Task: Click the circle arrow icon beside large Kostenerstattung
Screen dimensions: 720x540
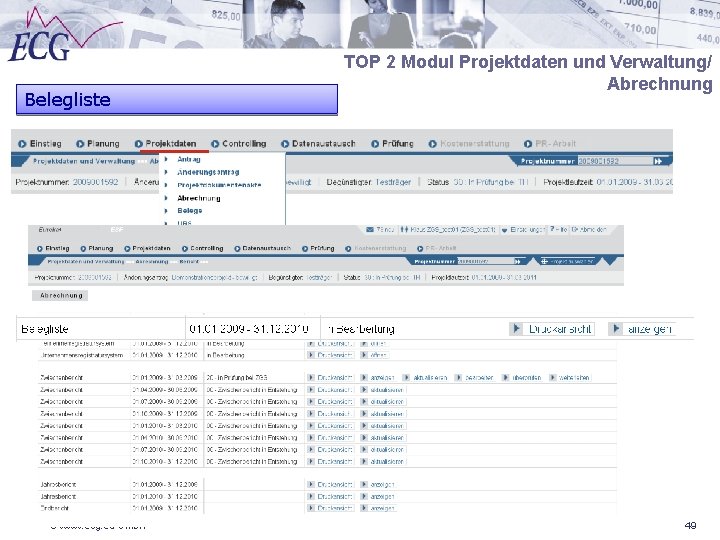Action: click(433, 144)
